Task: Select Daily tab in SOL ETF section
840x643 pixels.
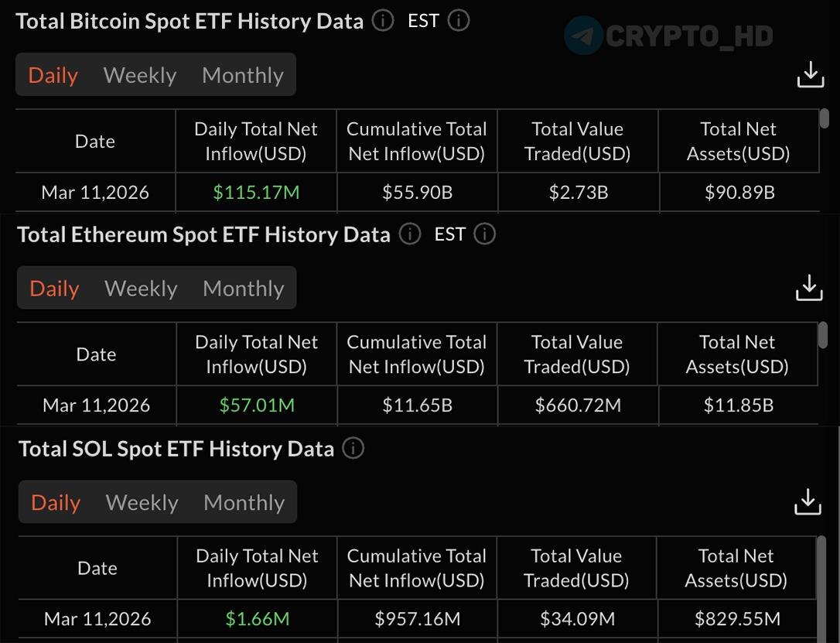Action: pos(56,503)
